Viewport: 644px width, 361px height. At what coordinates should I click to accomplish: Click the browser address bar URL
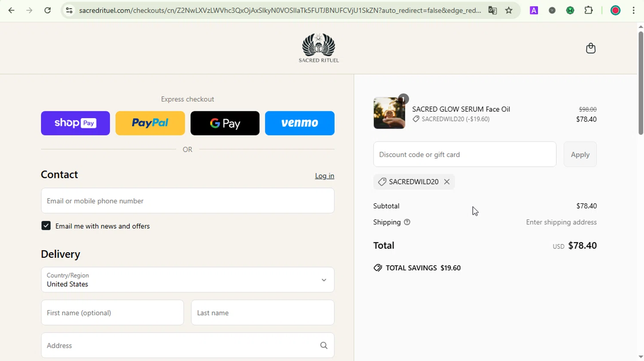[280, 10]
